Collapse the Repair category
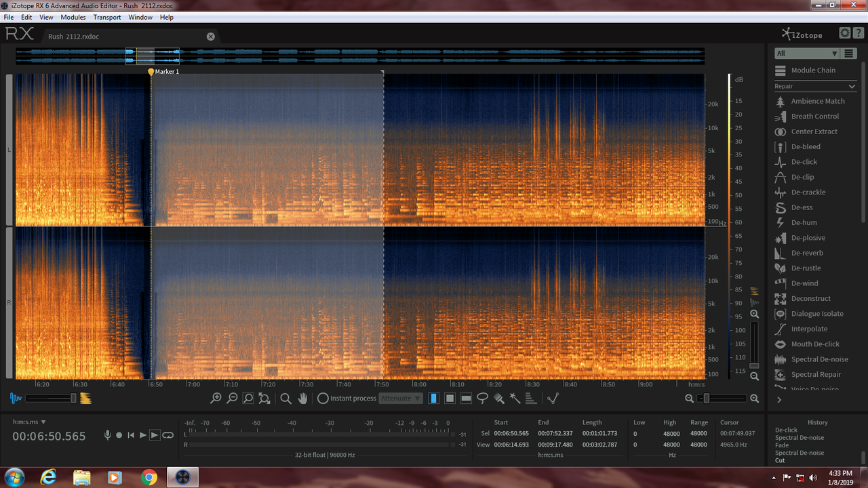 click(x=852, y=87)
